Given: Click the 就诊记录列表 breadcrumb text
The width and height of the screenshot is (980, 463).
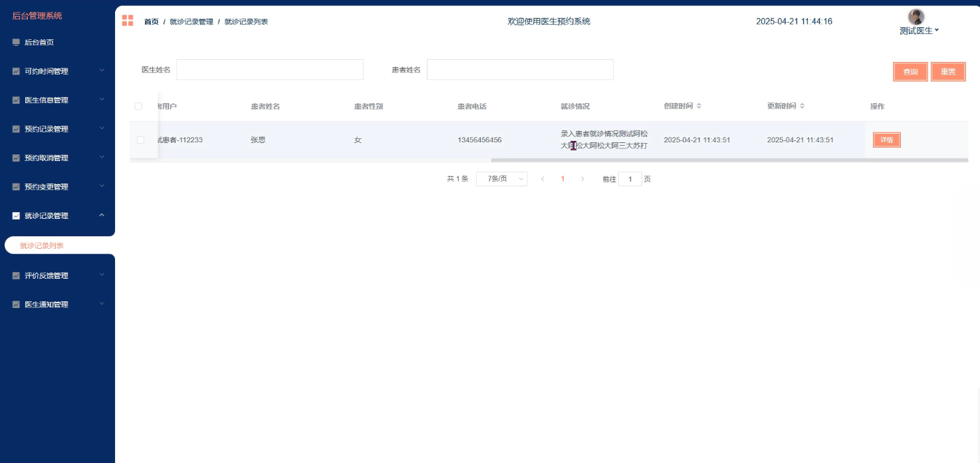Looking at the screenshot, I should pyautogui.click(x=246, y=21).
